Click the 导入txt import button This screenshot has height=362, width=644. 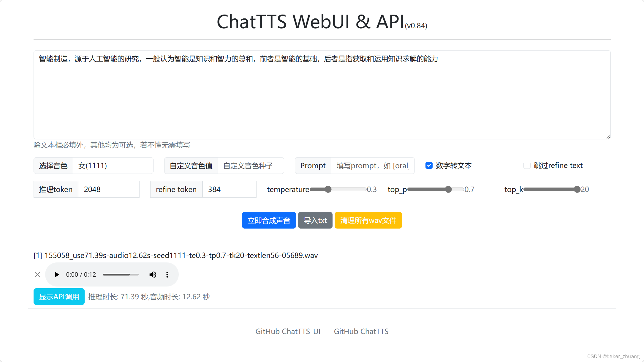point(315,220)
